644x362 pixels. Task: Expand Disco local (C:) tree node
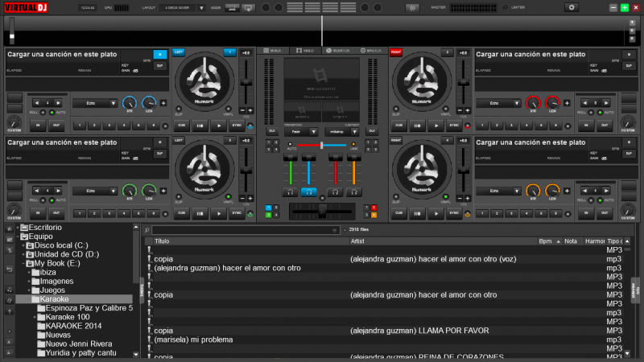24,245
